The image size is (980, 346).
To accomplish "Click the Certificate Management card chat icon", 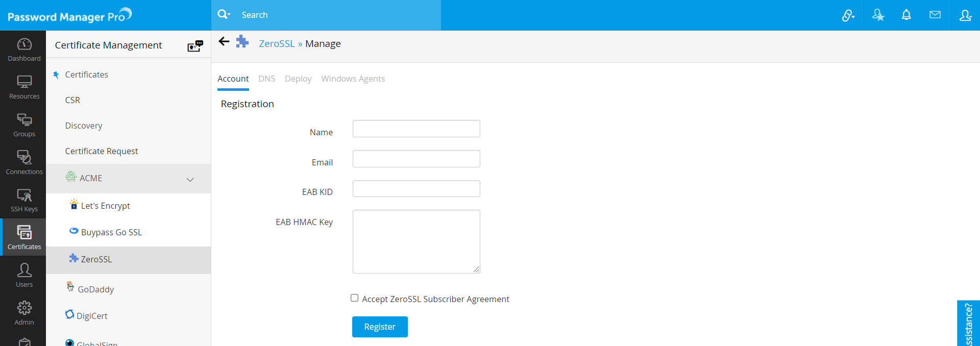I will [x=195, y=46].
